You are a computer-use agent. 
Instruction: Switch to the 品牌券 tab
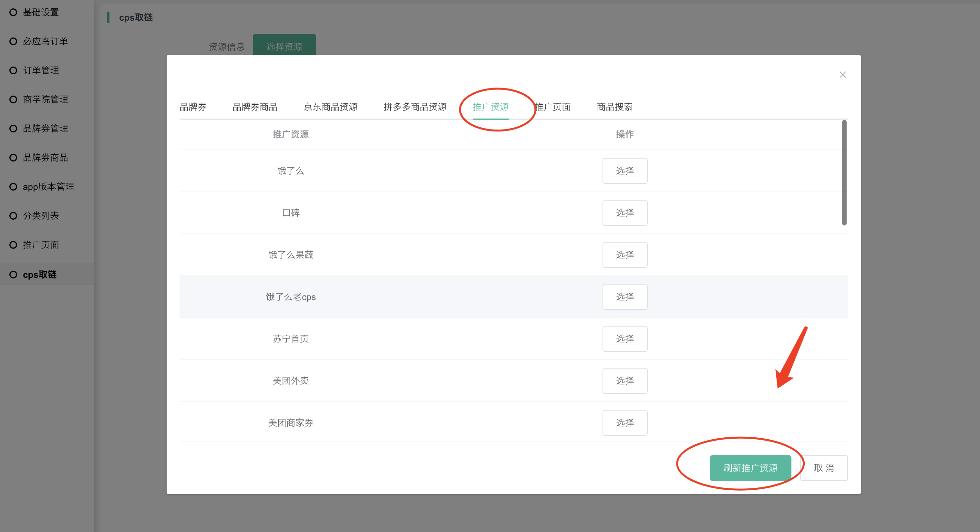click(x=193, y=107)
